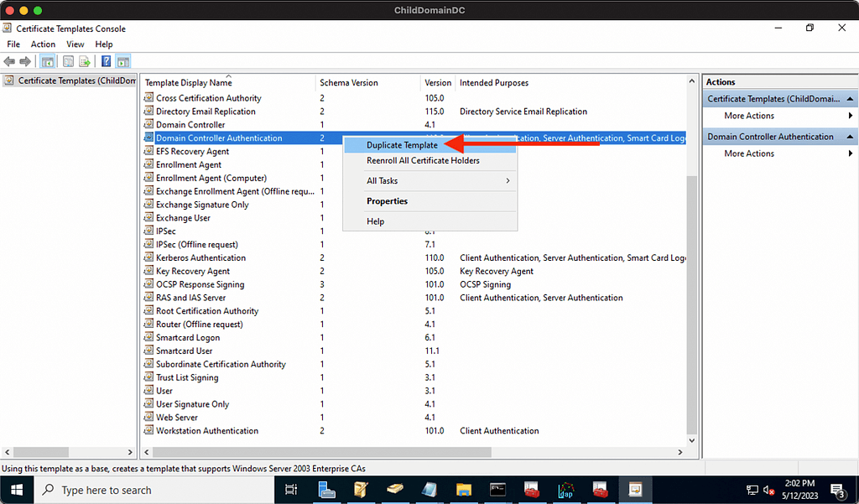Click the Export List toolbar icon
Screen dimensions: 859x504
pyautogui.click(x=85, y=61)
